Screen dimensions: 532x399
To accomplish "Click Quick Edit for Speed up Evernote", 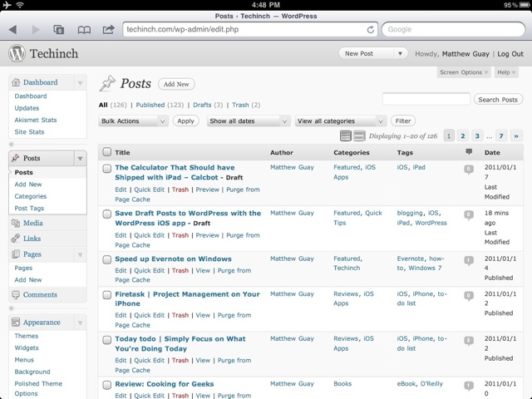I will [150, 270].
